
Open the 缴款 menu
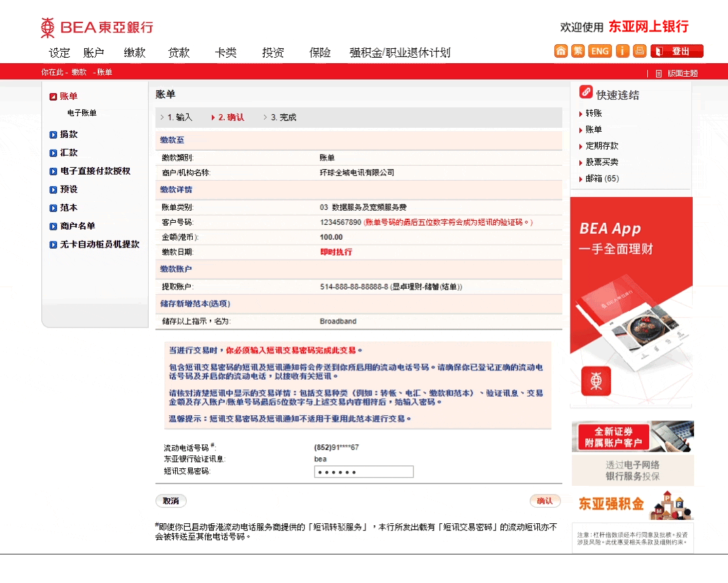click(x=134, y=53)
